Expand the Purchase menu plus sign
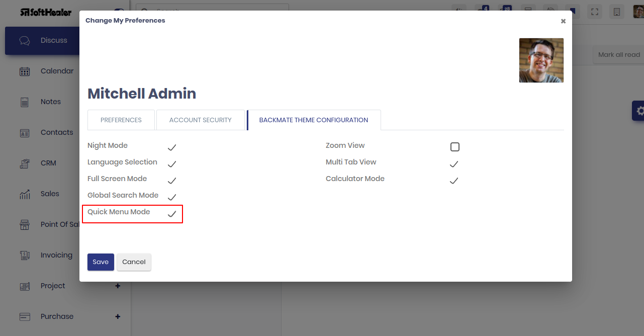This screenshot has height=336, width=644. (x=118, y=316)
